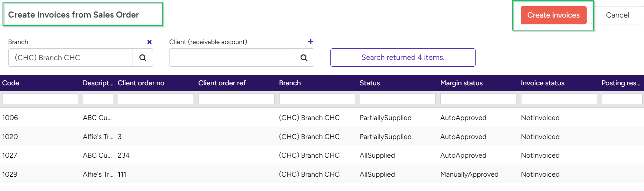Click the Description column filter box
Viewport: 644px width, 191px height.
pyautogui.click(x=98, y=99)
